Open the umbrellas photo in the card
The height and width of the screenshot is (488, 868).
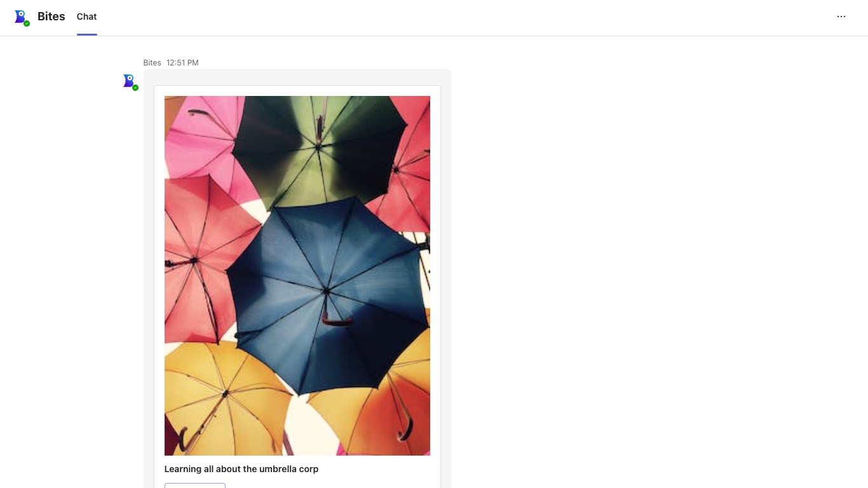[x=297, y=276]
